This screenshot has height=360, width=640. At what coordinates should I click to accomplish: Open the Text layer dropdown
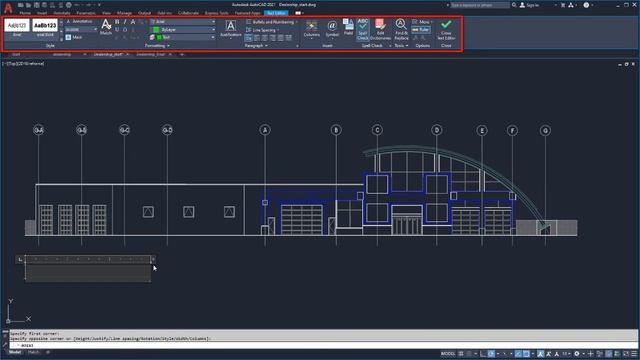pyautogui.click(x=182, y=37)
